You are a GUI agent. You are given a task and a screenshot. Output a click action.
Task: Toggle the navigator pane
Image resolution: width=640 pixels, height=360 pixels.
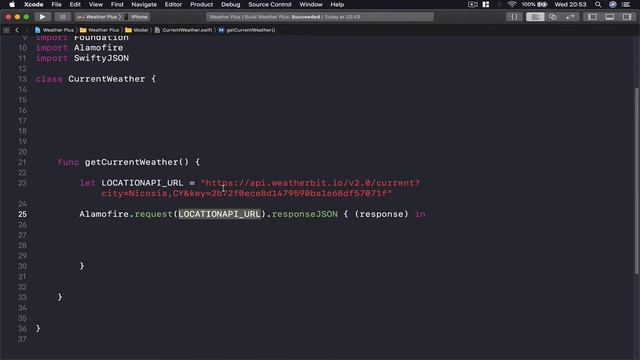pyautogui.click(x=592, y=17)
